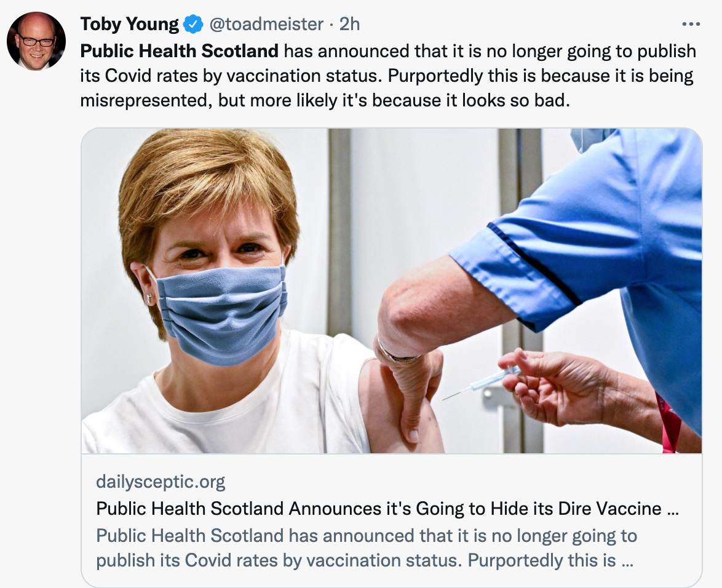The height and width of the screenshot is (588, 722).
Task: Open the tweet body text for details
Action: point(388,76)
